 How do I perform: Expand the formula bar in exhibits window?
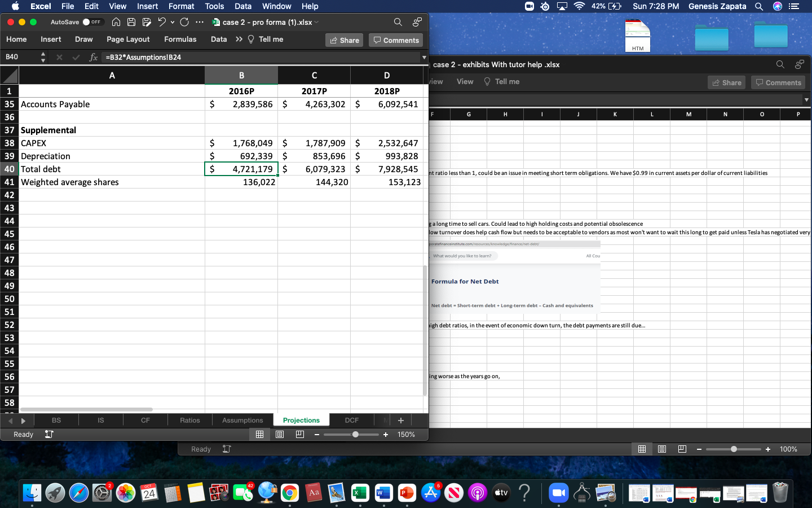(806, 99)
